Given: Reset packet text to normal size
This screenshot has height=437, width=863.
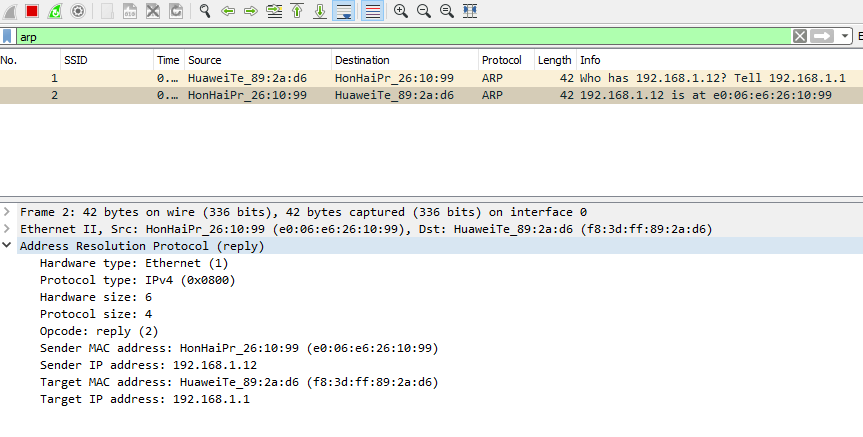Looking at the screenshot, I should (447, 11).
